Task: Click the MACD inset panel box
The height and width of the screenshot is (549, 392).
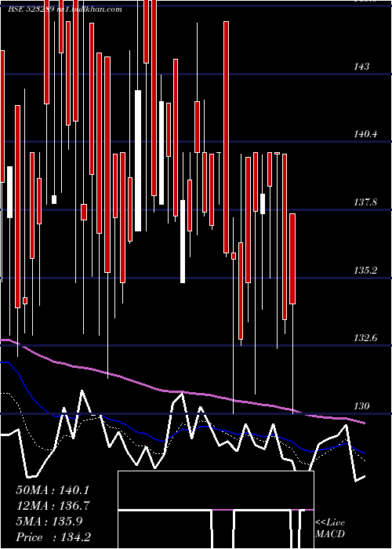Action: pos(216,510)
